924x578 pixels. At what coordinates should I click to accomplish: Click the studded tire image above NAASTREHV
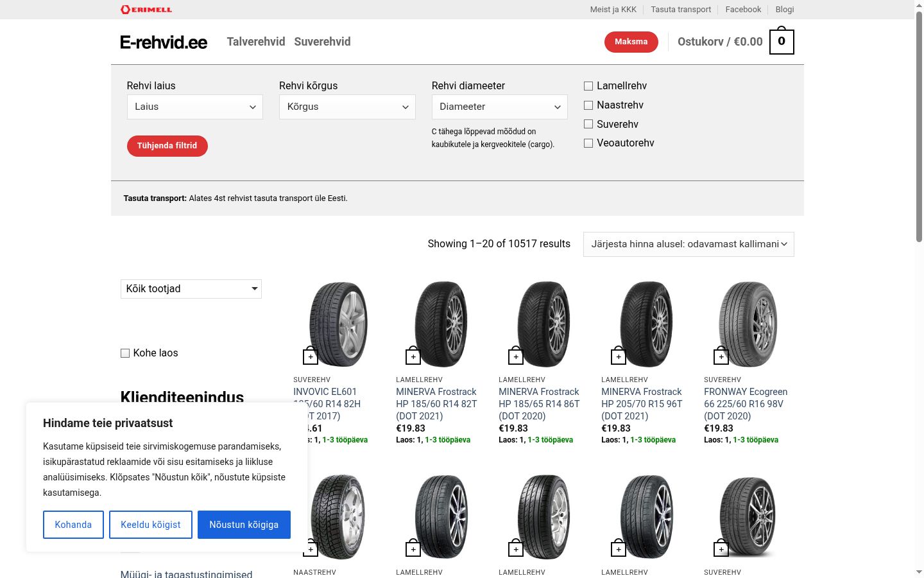click(338, 517)
